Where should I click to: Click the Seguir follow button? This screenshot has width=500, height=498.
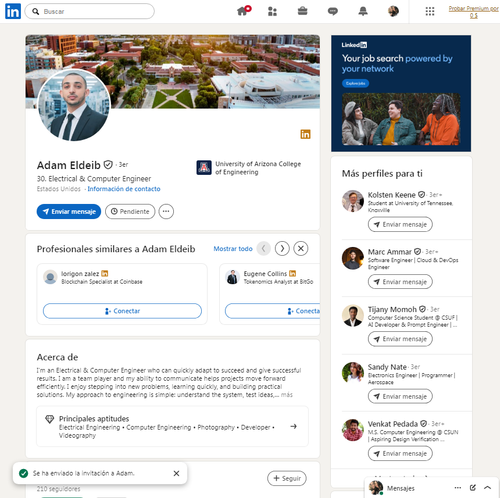click(x=287, y=478)
